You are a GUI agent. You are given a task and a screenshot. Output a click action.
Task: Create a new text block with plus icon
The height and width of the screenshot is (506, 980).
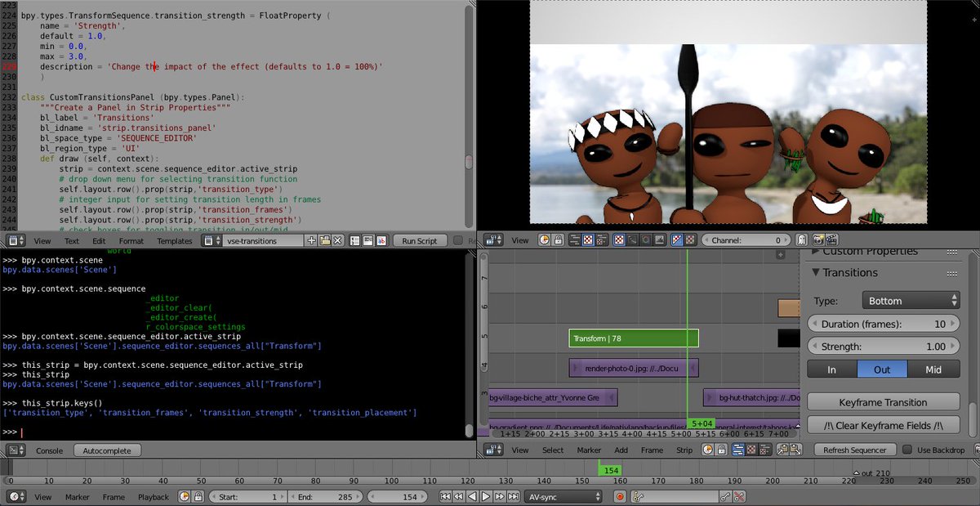click(311, 240)
